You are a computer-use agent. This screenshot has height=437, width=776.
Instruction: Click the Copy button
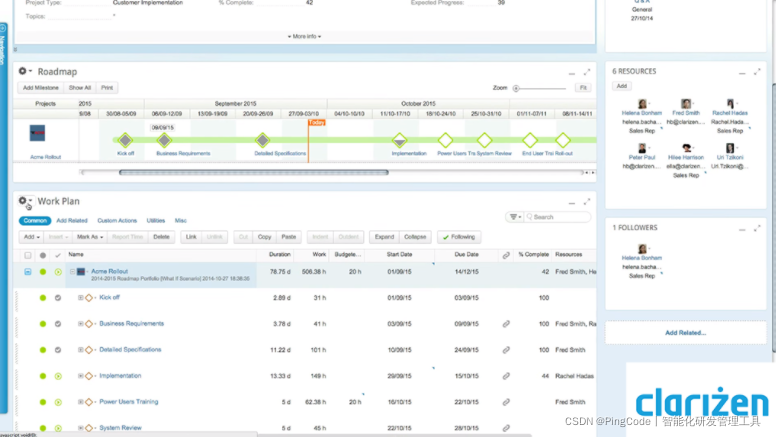tap(264, 237)
